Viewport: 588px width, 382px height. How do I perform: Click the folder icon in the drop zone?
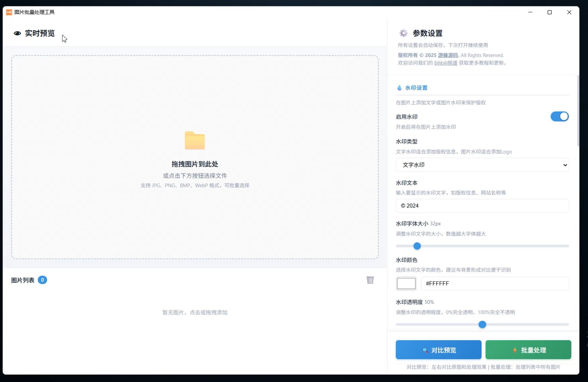(195, 140)
